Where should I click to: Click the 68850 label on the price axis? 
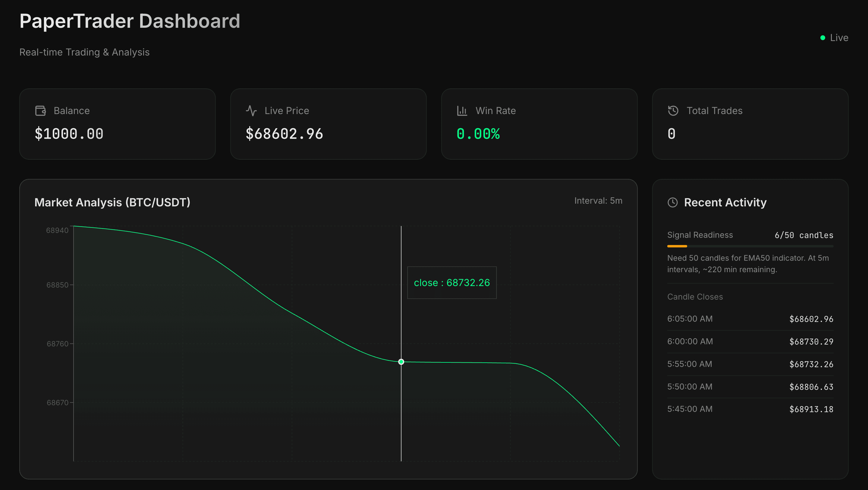coord(58,285)
